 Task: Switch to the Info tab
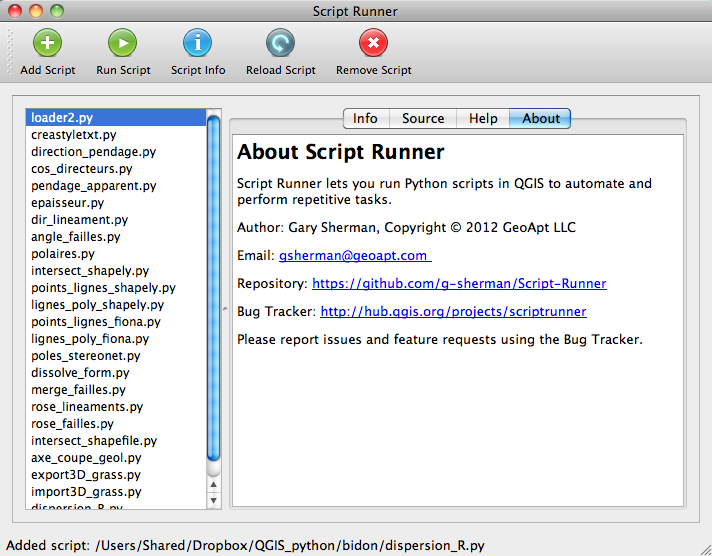tap(365, 118)
